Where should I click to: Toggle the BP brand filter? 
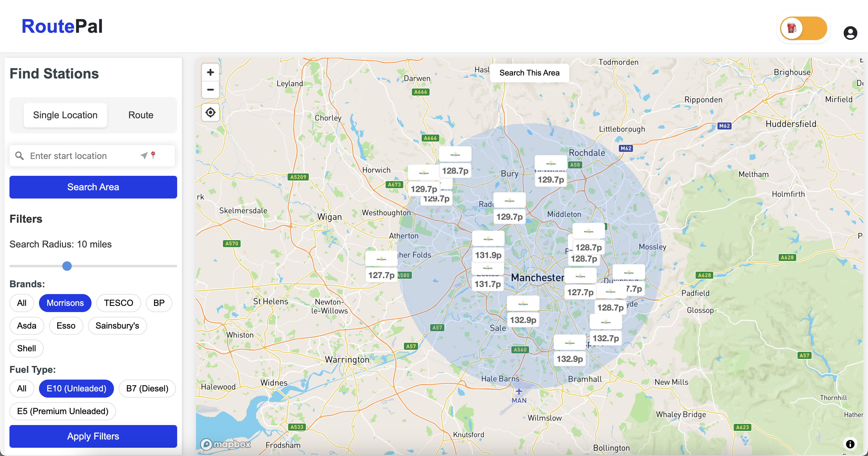159,303
